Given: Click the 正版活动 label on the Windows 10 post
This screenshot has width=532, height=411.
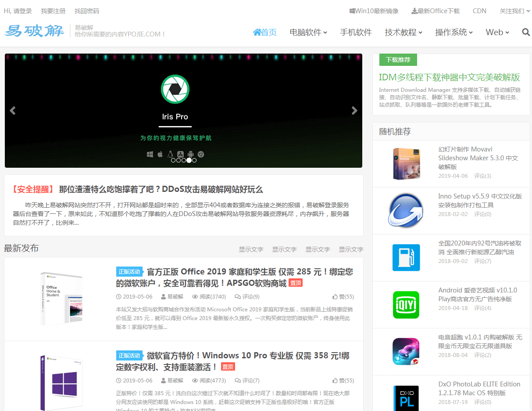Looking at the screenshot, I should (x=130, y=356).
